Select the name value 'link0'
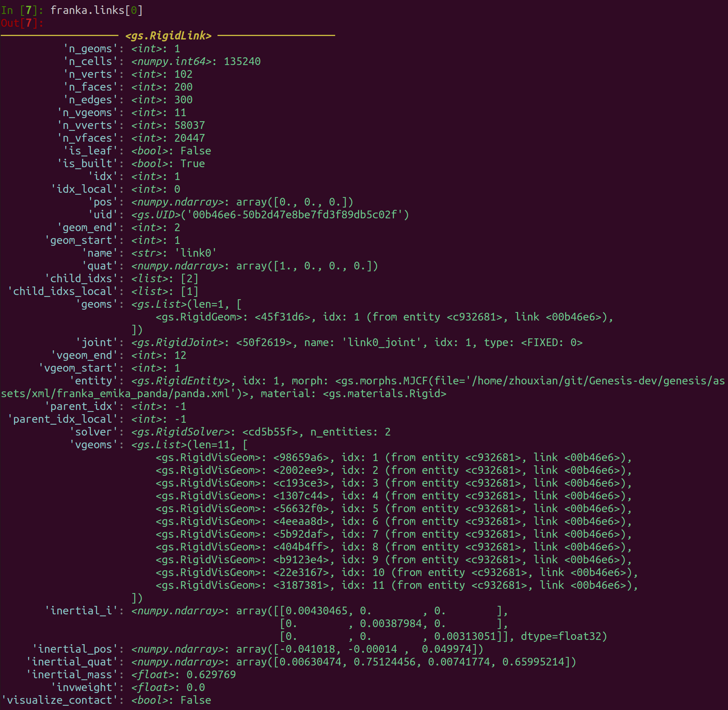This screenshot has height=710, width=728. 195,253
